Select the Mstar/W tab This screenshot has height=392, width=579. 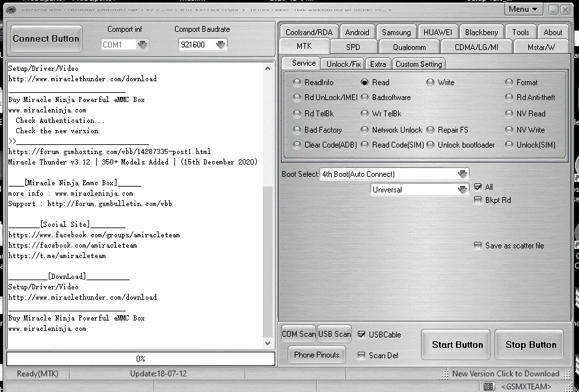(x=541, y=47)
